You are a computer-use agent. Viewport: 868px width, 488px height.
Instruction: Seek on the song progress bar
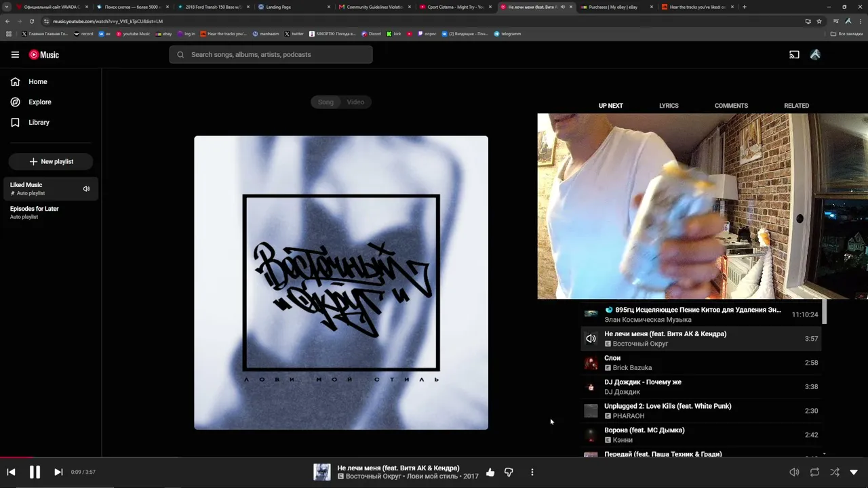(434, 457)
